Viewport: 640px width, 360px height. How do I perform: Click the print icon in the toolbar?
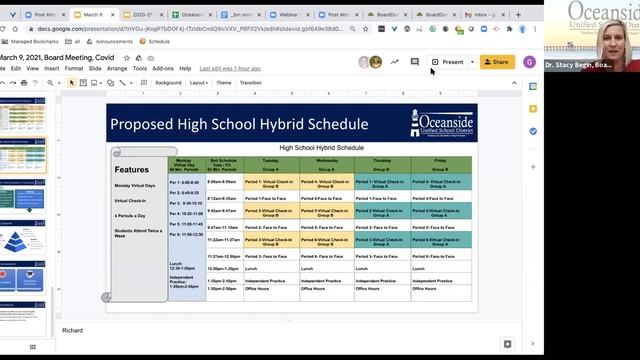24,83
